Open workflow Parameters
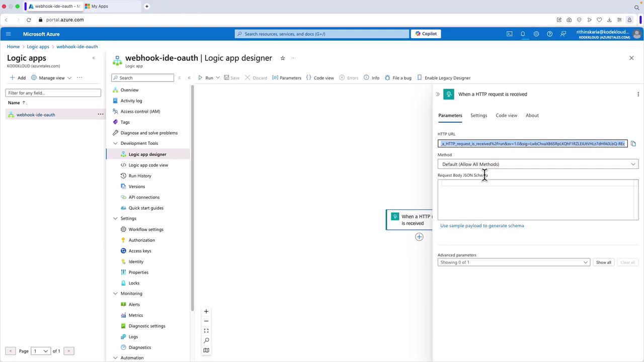 tap(287, 78)
